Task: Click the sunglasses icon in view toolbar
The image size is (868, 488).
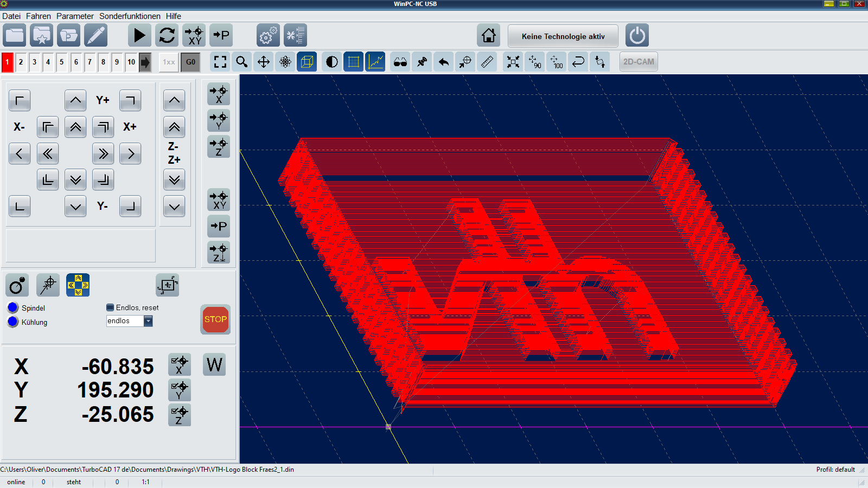Action: [x=400, y=62]
